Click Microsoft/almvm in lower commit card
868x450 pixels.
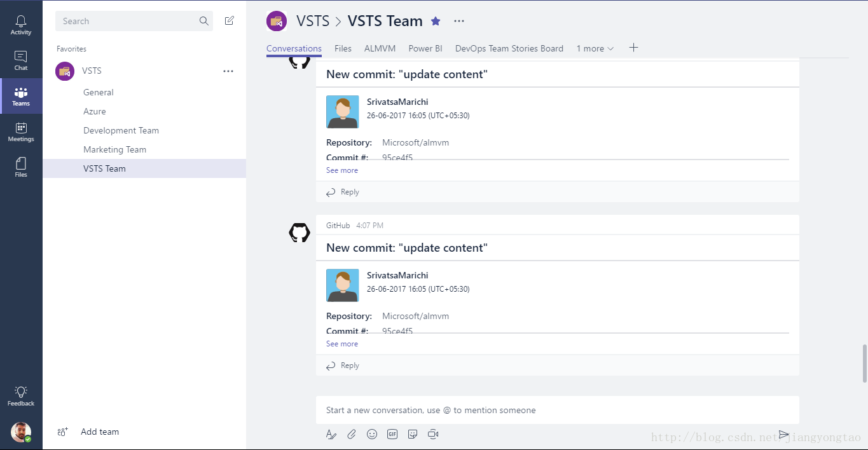(415, 316)
